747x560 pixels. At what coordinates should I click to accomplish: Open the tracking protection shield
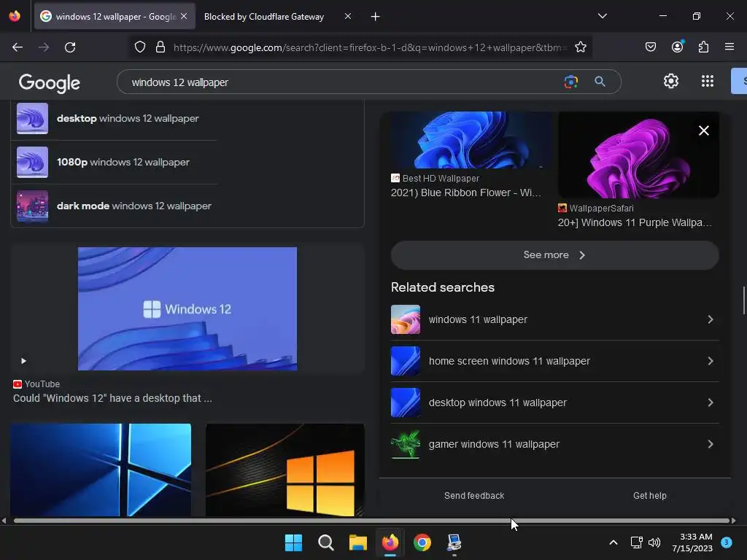click(x=139, y=47)
